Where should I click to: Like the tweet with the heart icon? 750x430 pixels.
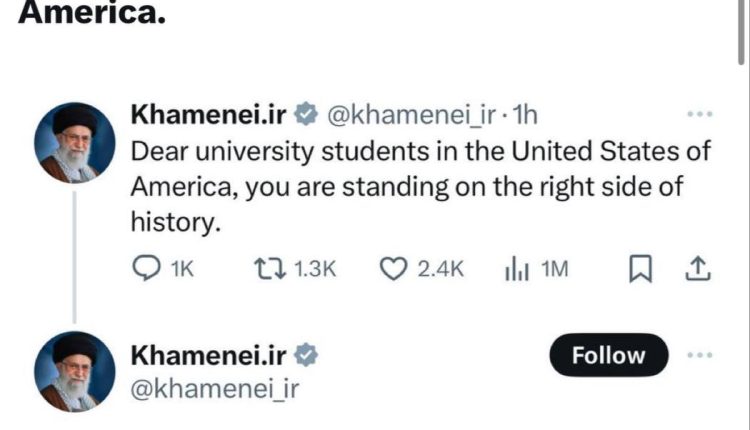(x=394, y=268)
